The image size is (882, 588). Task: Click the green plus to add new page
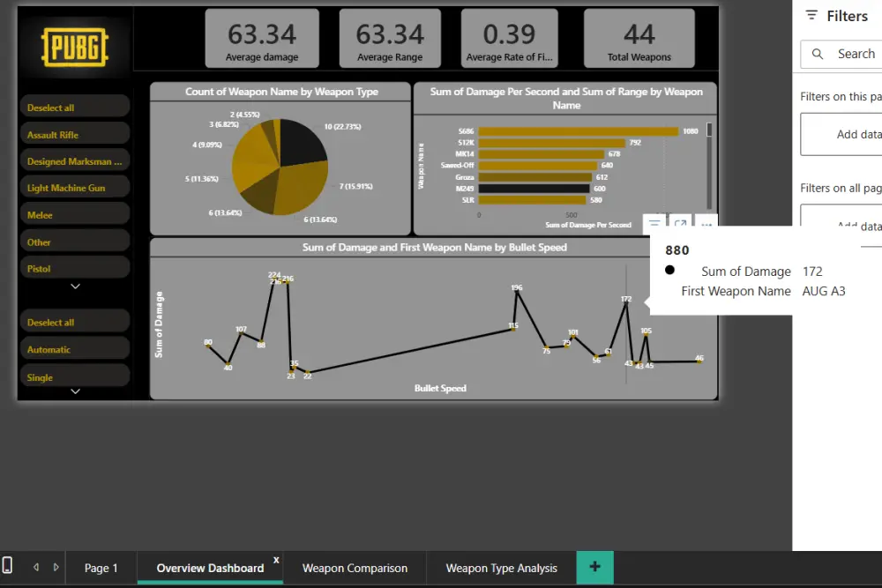click(x=594, y=567)
